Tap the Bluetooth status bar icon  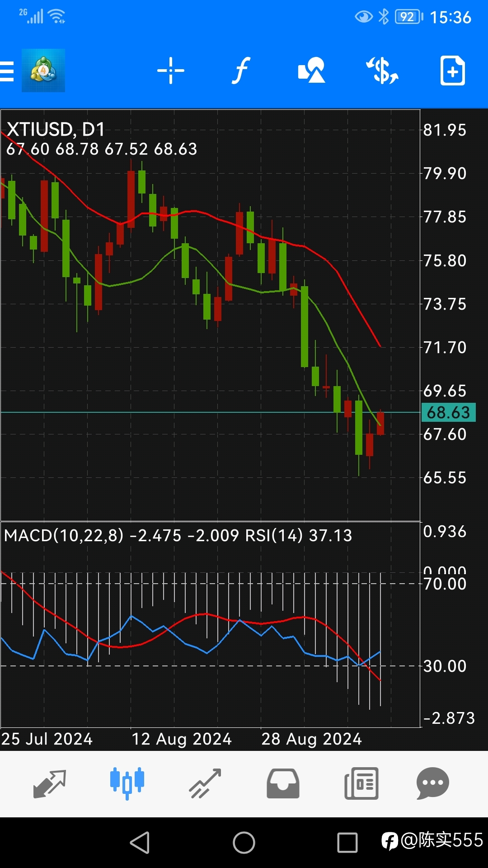pyautogui.click(x=384, y=17)
